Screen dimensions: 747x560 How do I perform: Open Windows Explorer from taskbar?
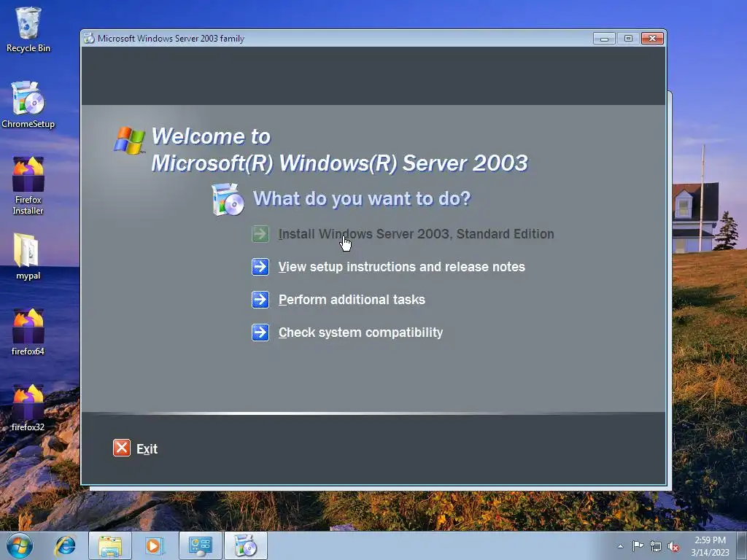click(110, 545)
